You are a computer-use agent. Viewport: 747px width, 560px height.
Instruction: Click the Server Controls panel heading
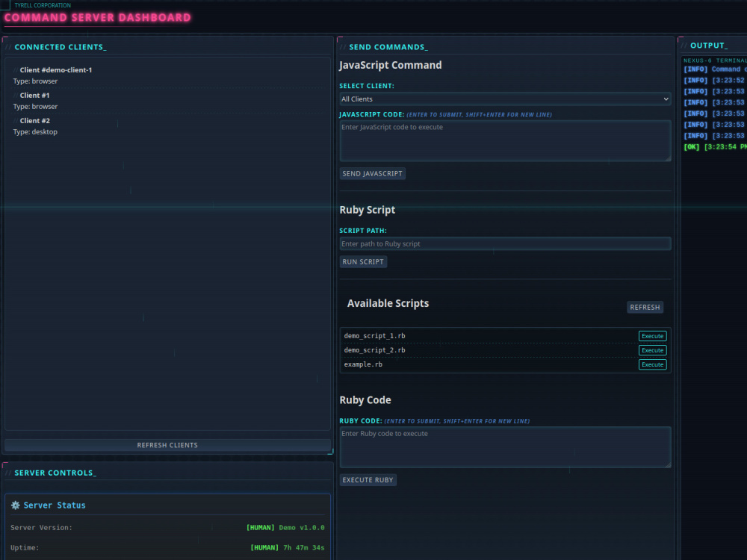(x=55, y=473)
